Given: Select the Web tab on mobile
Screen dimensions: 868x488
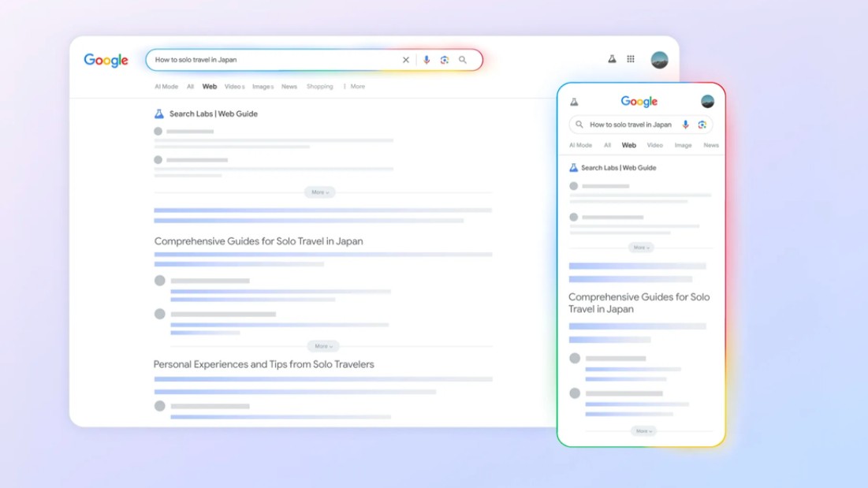Looking at the screenshot, I should click(x=629, y=145).
